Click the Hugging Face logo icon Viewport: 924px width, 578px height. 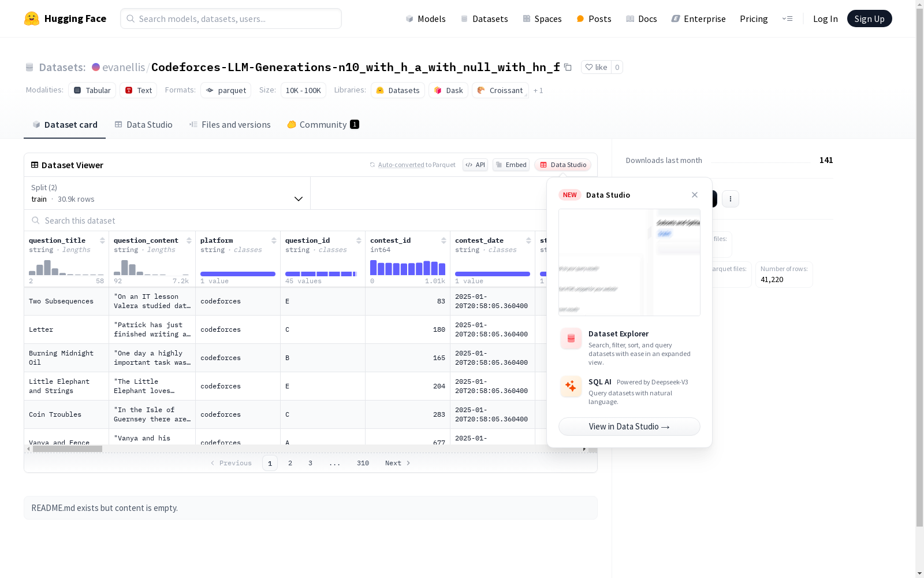(x=32, y=18)
